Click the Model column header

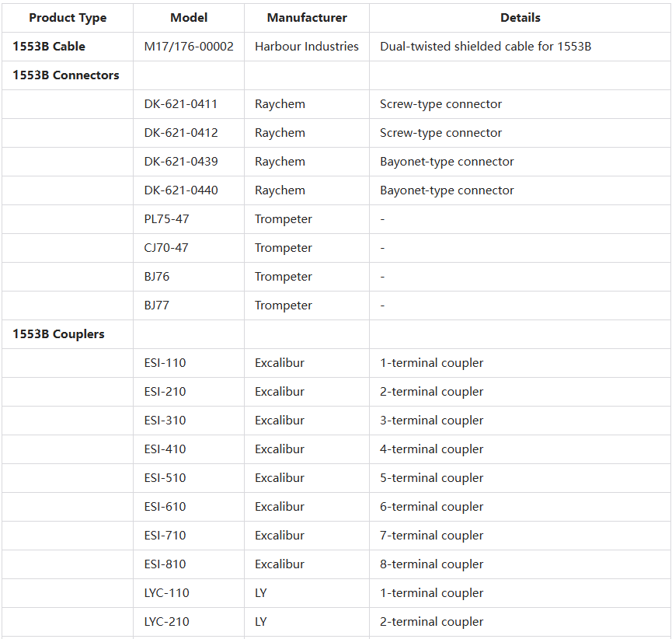click(x=188, y=18)
